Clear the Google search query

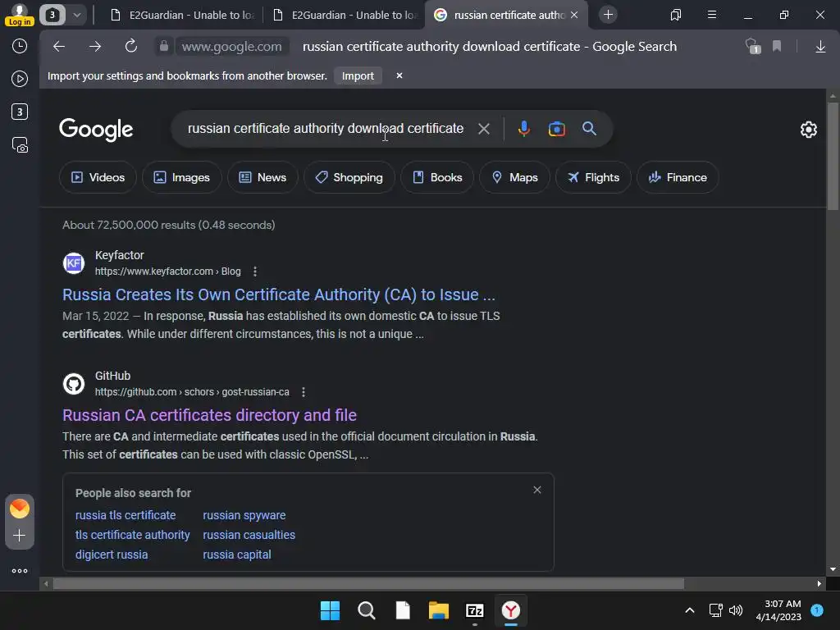pos(484,129)
